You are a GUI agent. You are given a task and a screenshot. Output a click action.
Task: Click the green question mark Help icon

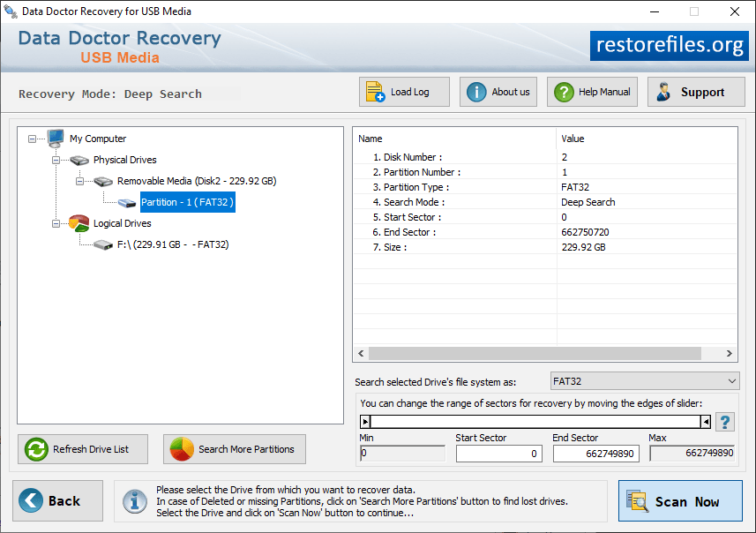[x=564, y=92]
